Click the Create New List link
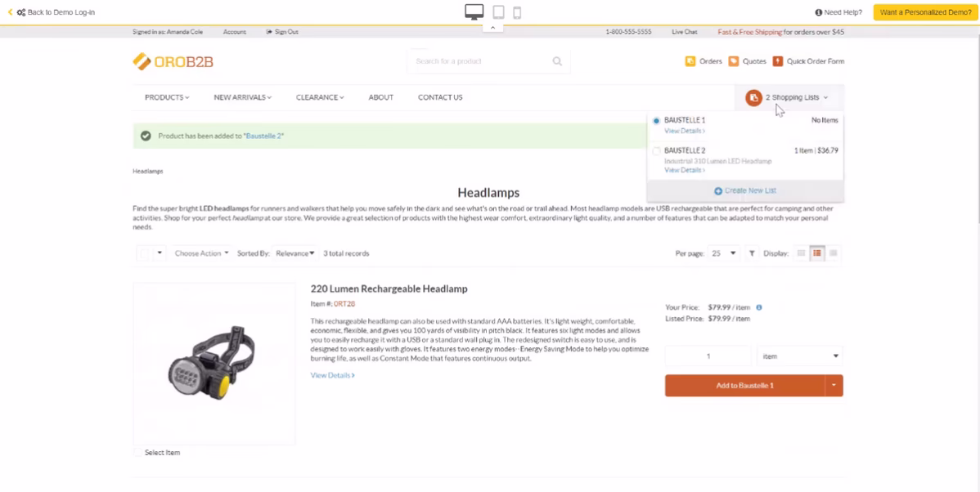This screenshot has width=980, height=492. (745, 190)
